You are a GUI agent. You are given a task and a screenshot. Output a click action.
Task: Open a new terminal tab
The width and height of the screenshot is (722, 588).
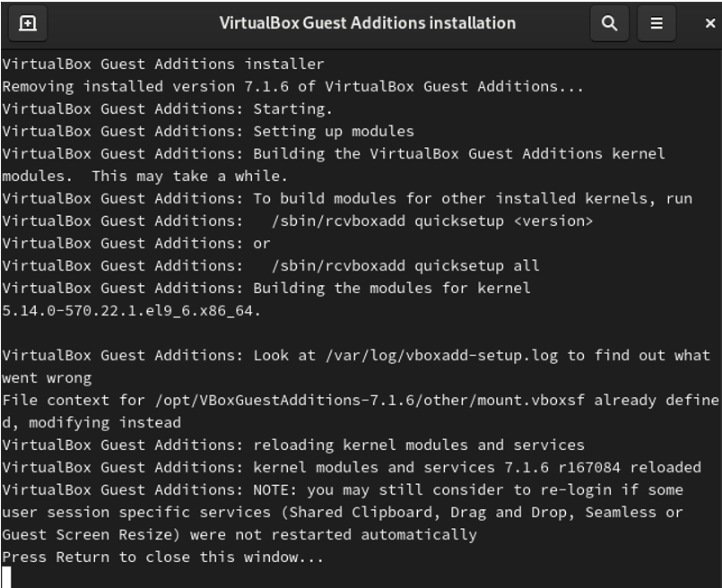coord(28,23)
